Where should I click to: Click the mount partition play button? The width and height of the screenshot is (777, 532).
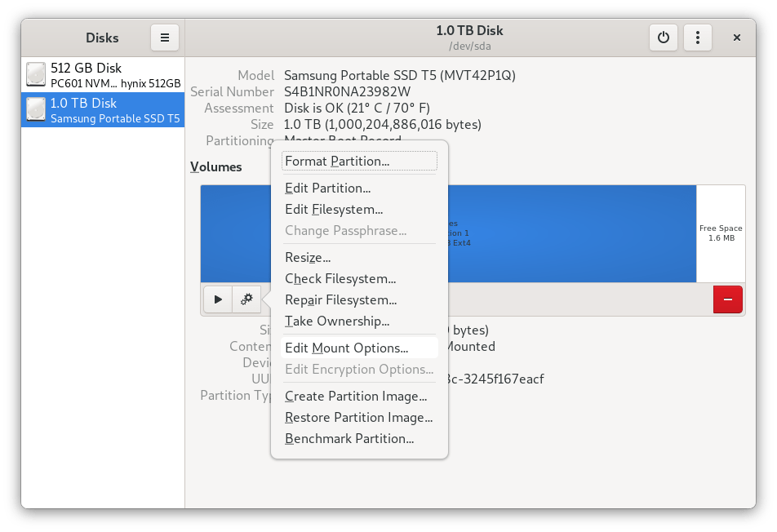(218, 299)
